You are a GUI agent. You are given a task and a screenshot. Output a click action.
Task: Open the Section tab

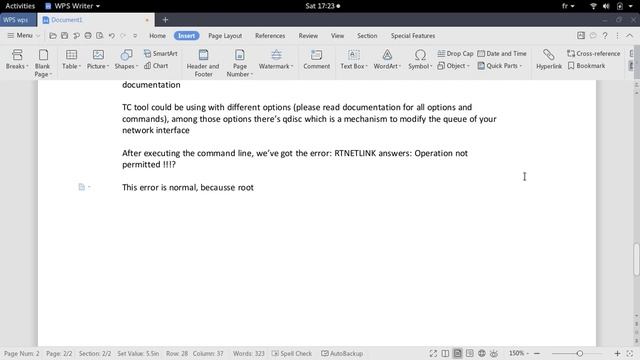point(367,36)
